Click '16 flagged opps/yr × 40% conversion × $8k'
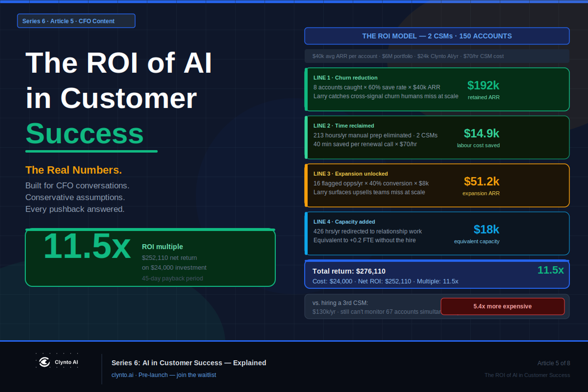 point(371,183)
